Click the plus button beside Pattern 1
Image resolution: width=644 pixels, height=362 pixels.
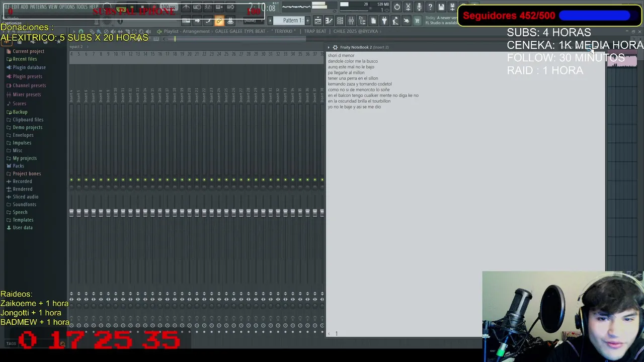pos(307,21)
